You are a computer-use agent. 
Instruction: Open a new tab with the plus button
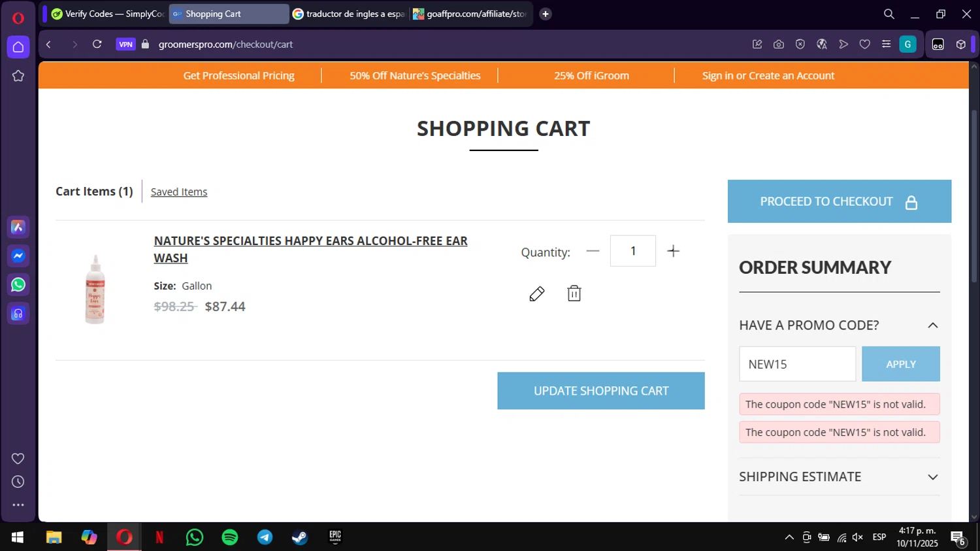click(x=546, y=14)
